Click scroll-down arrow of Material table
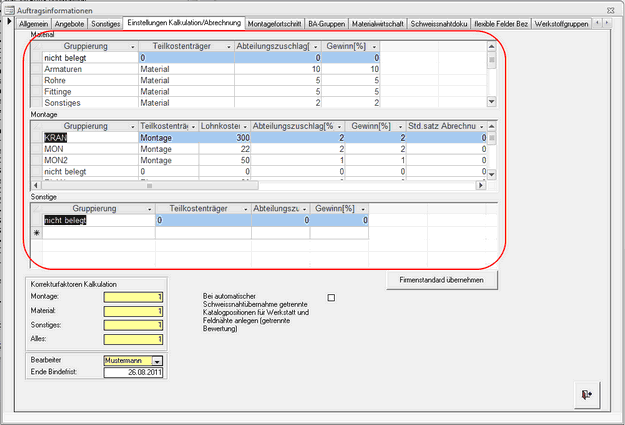 coord(490,101)
